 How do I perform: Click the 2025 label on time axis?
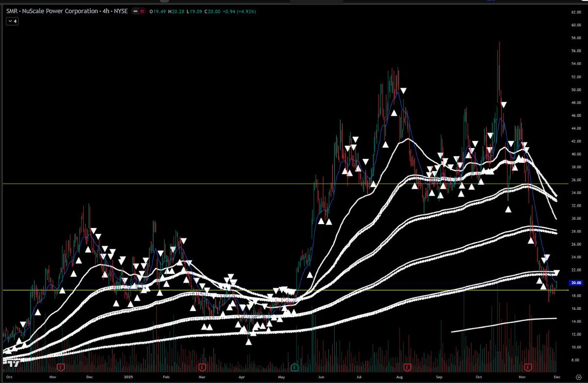point(129,378)
